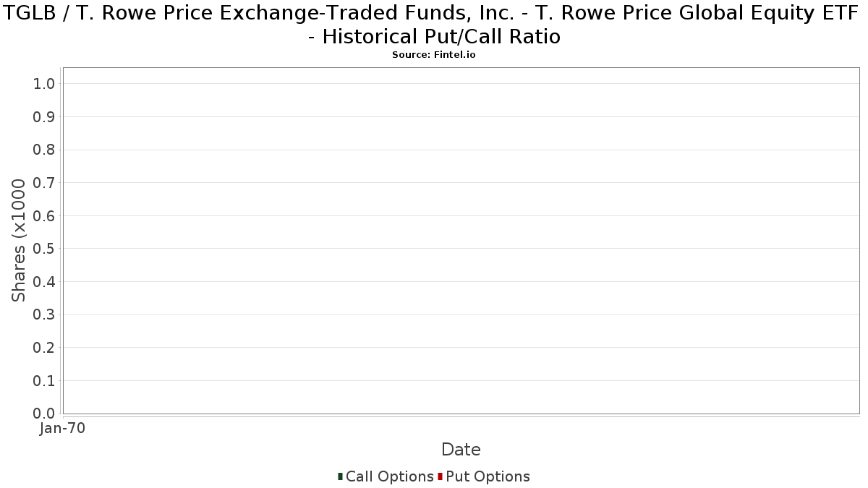Click the red Put Options legend swatch
Image resolution: width=868 pixels, height=488 pixels.
(x=440, y=476)
